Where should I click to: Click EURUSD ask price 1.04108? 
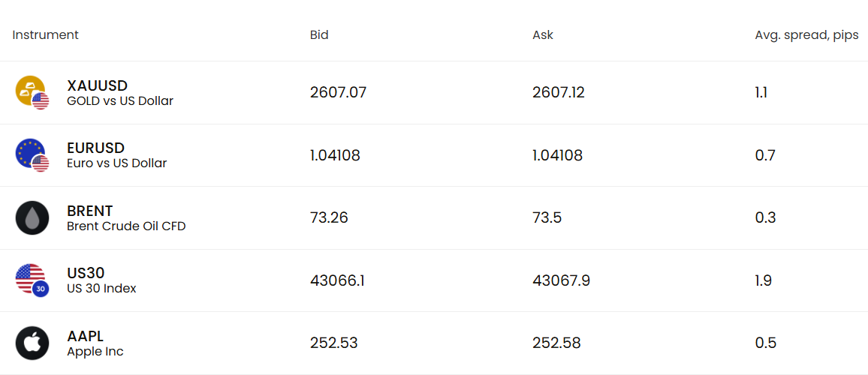[557, 155]
